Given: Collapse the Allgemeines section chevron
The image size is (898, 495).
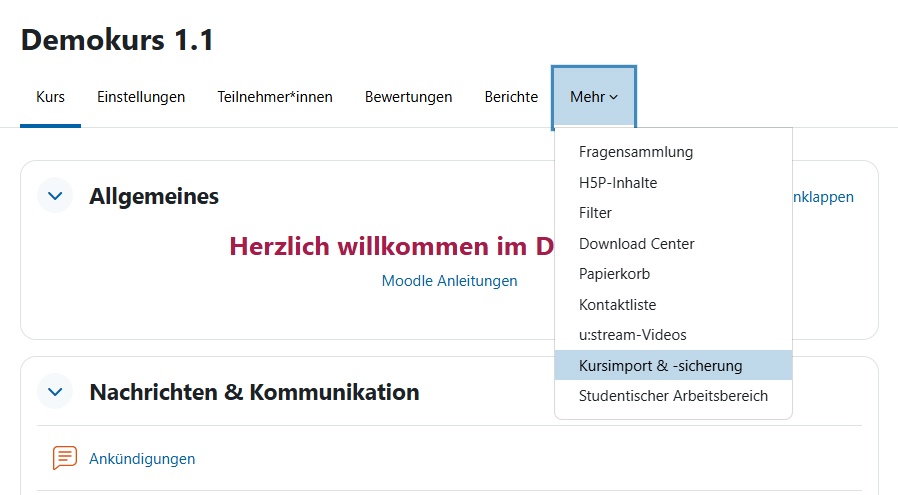Looking at the screenshot, I should (55, 195).
